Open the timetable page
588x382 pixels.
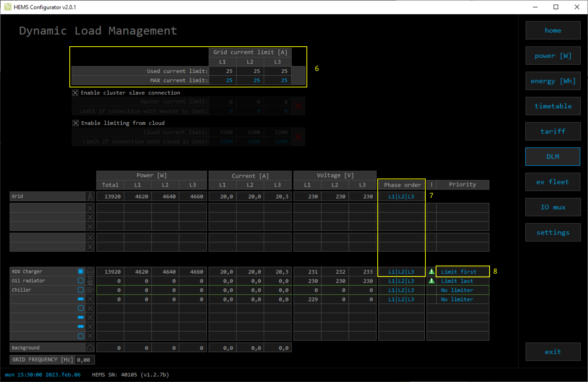553,106
